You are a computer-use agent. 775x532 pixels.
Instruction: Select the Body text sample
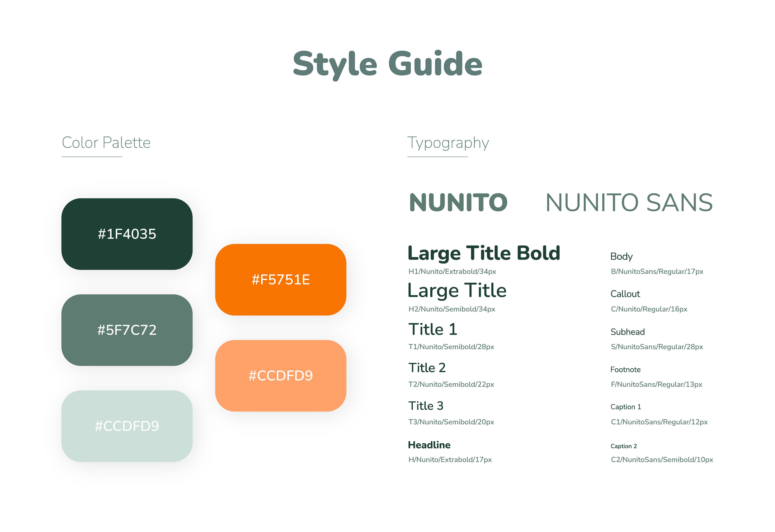621,256
